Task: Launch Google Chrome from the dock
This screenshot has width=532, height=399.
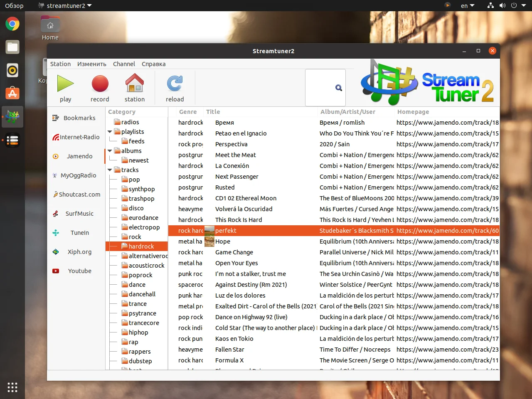Action: [x=12, y=24]
